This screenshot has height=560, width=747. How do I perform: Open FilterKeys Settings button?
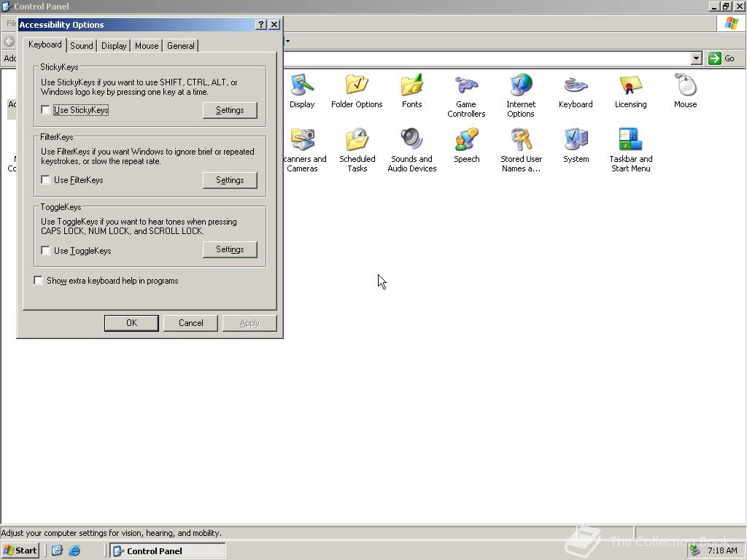(230, 180)
